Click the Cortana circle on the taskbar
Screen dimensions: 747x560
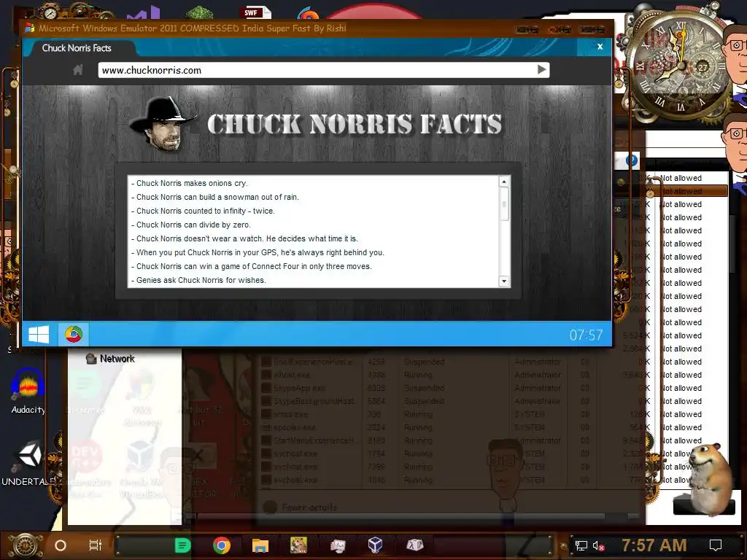[x=61, y=545]
